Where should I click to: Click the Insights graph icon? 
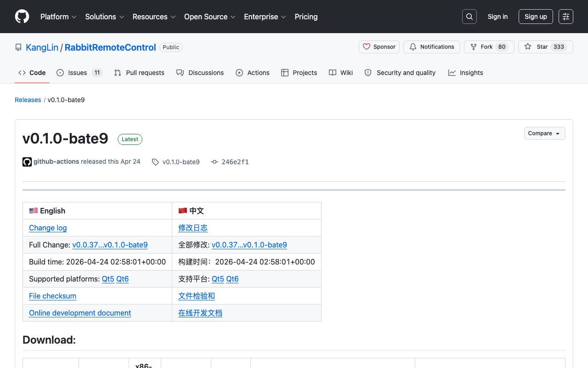(452, 73)
